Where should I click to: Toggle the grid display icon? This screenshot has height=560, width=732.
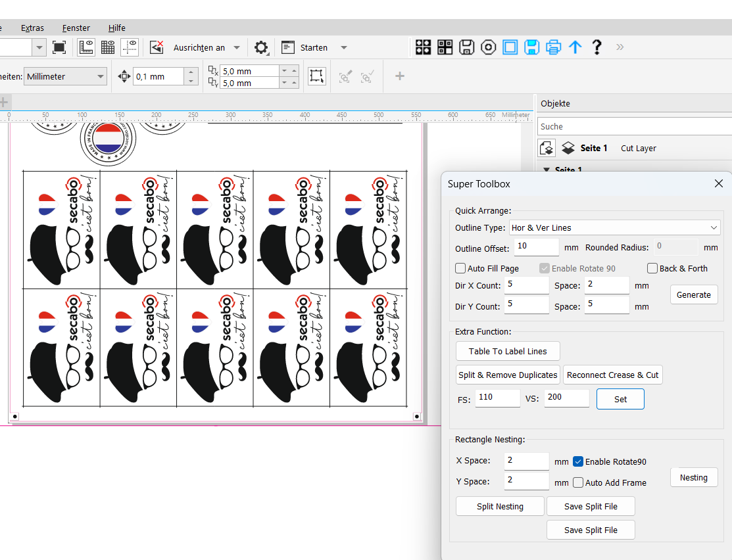(x=108, y=47)
